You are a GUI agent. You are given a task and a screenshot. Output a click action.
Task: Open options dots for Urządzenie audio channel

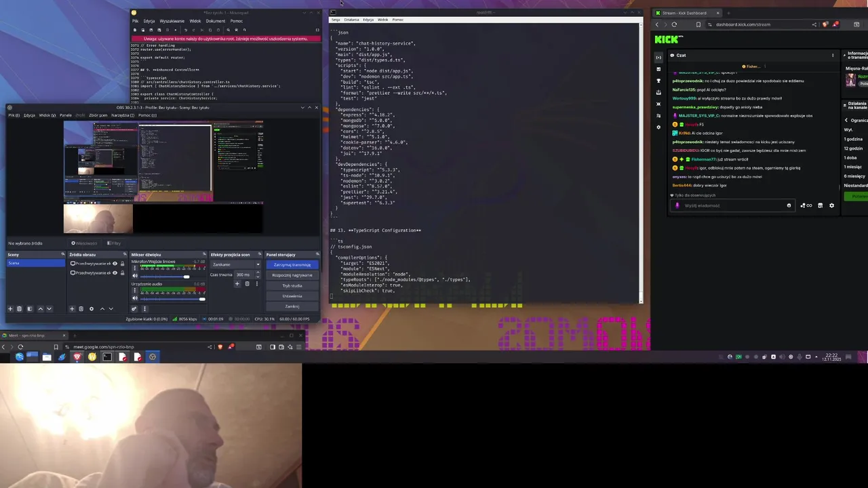[134, 290]
